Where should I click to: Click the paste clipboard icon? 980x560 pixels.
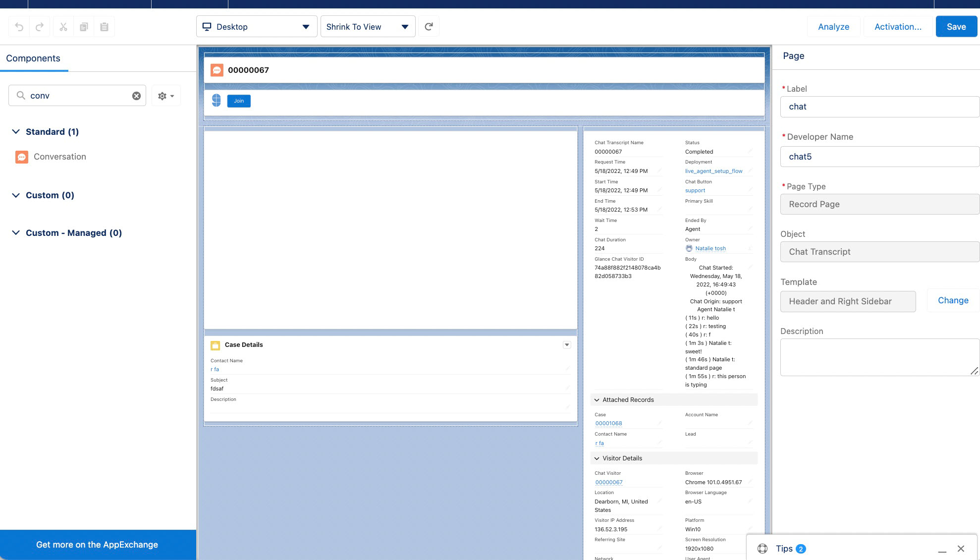pos(104,27)
